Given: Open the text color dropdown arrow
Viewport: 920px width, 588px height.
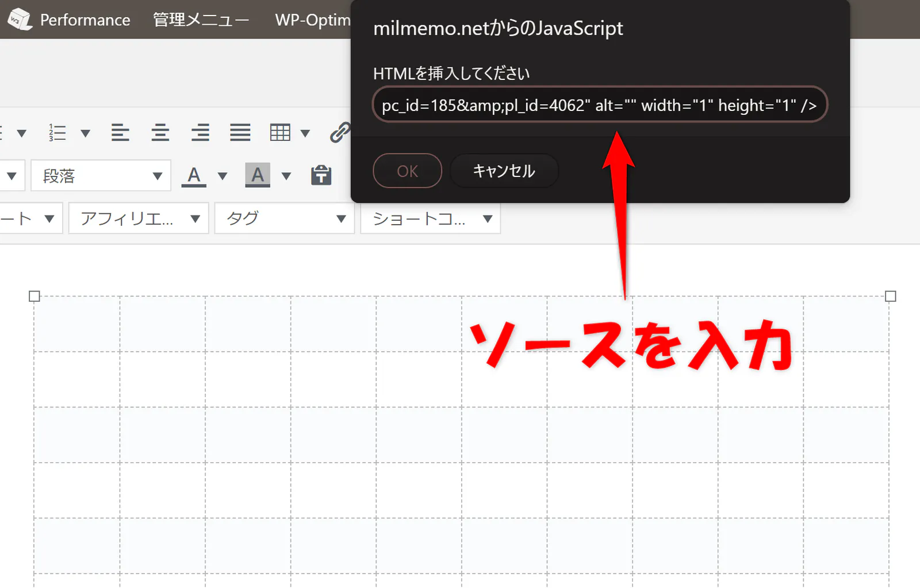Looking at the screenshot, I should point(223,176).
